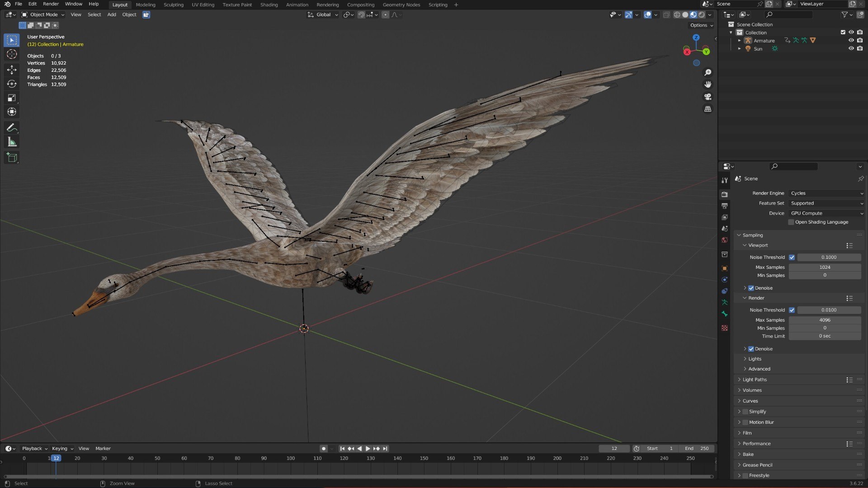868x488 pixels.
Task: Click the pan view hand icon
Action: [x=708, y=84]
